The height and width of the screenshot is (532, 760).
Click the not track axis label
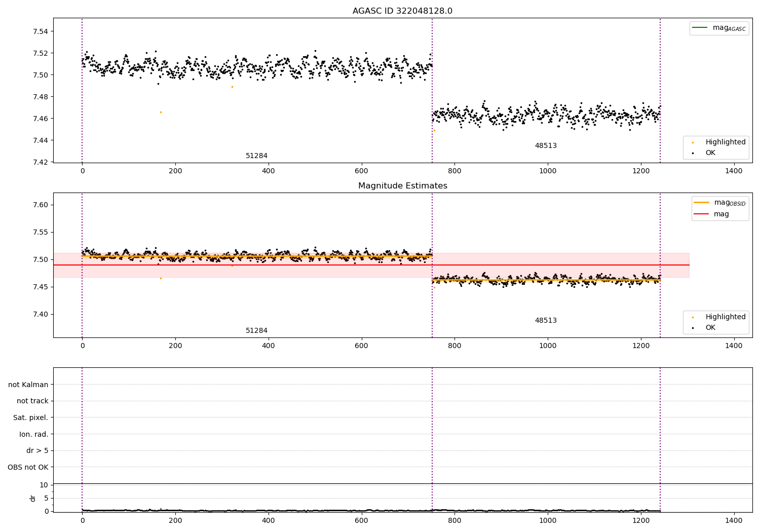(32, 401)
